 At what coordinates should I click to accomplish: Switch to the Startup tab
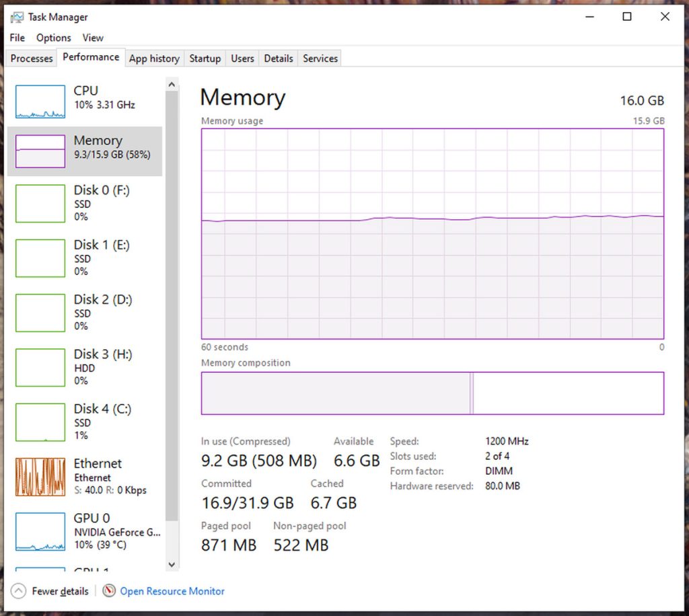(x=205, y=59)
